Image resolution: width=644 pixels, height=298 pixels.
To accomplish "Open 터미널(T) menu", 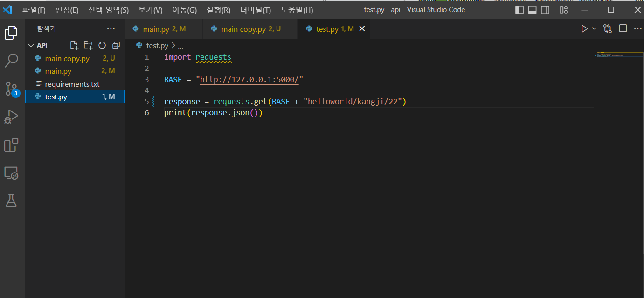I will 256,10.
